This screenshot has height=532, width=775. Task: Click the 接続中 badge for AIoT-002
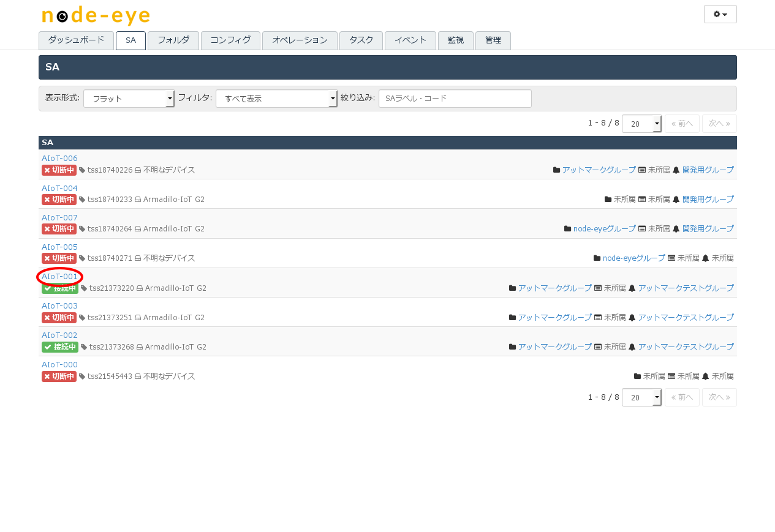[x=60, y=347]
